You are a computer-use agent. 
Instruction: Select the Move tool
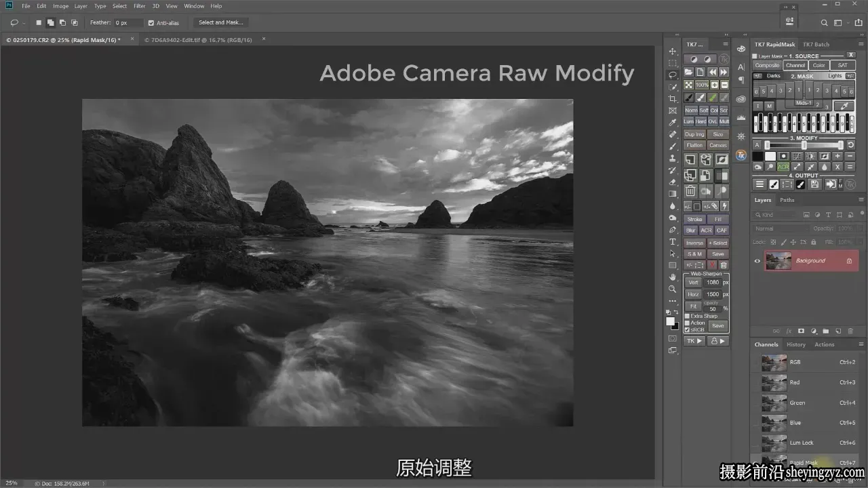coord(673,52)
